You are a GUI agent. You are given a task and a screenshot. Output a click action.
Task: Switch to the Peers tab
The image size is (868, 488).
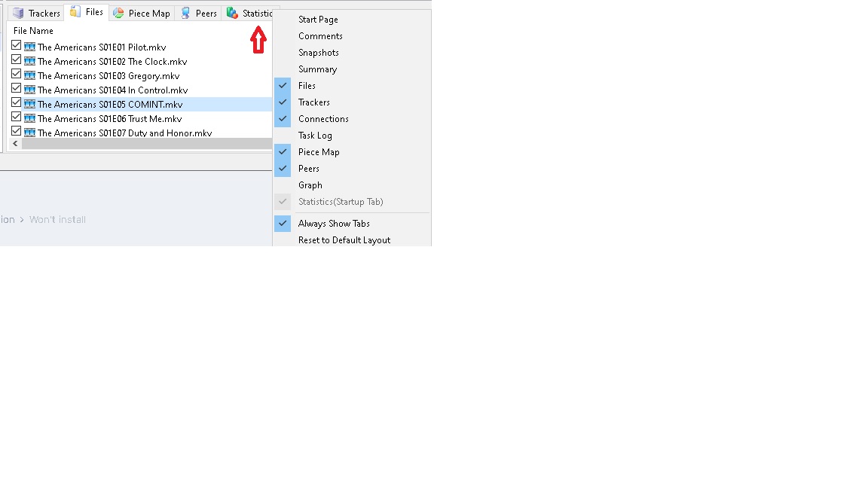[198, 14]
